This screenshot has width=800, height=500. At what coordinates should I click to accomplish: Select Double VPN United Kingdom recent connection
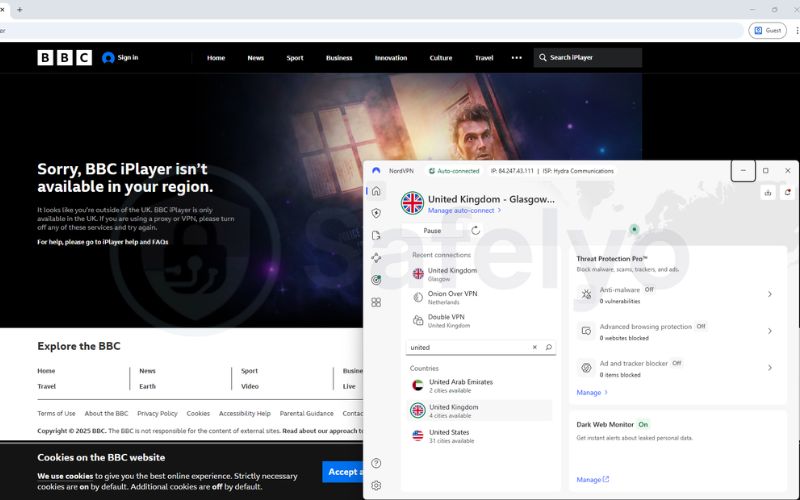tap(480, 320)
